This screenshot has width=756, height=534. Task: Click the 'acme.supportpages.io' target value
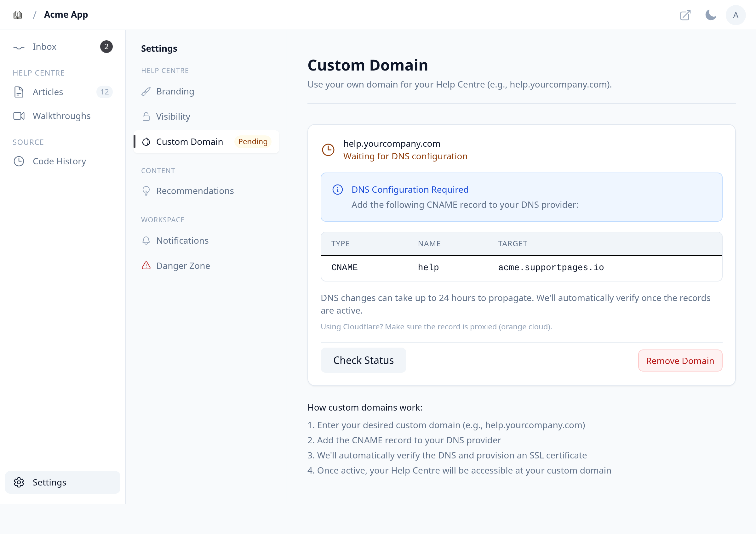[551, 268]
